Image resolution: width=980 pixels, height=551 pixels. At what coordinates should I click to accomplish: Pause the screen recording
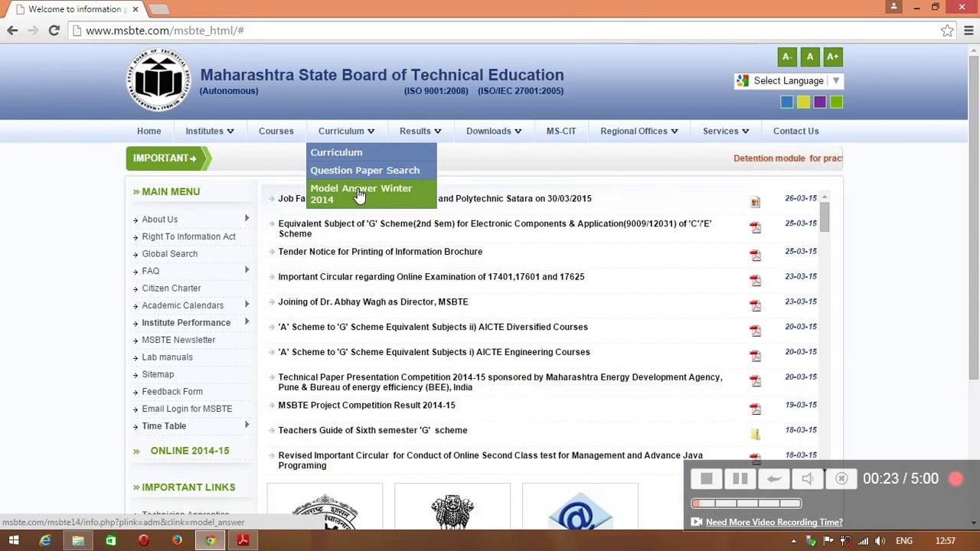[x=740, y=478]
